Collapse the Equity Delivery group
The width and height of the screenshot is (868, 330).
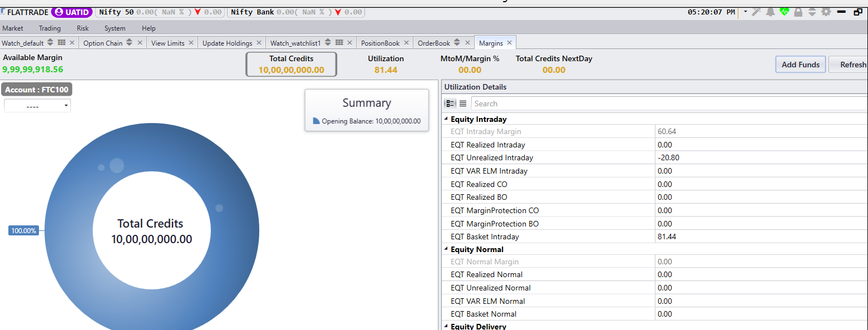446,326
